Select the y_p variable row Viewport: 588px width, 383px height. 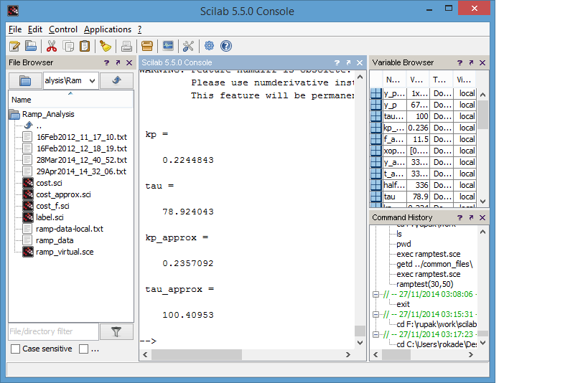pos(423,105)
